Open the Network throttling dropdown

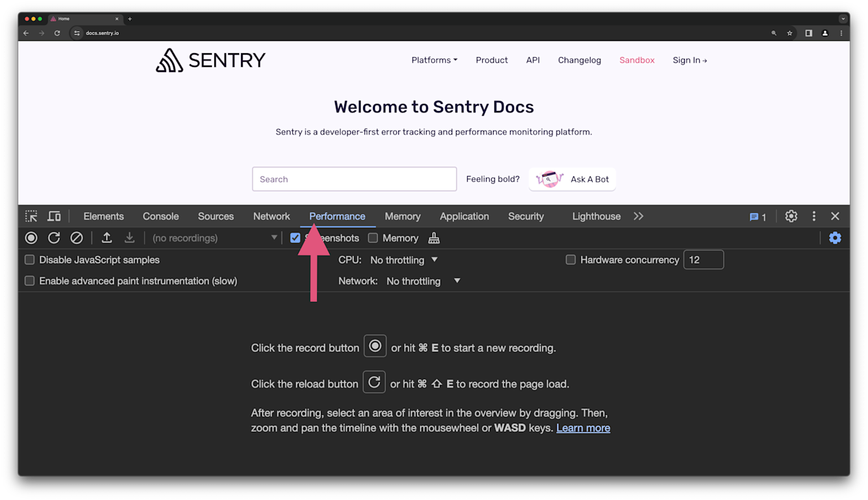424,281
